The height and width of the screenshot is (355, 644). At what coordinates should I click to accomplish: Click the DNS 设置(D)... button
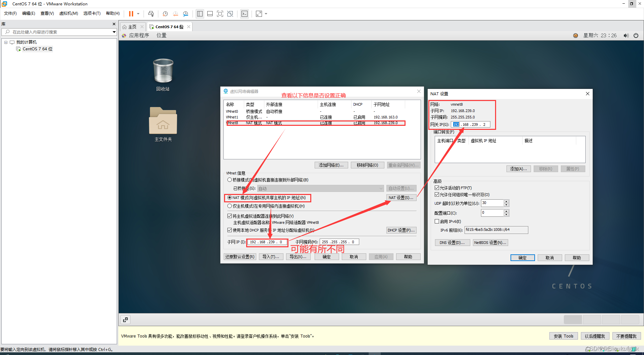452,243
